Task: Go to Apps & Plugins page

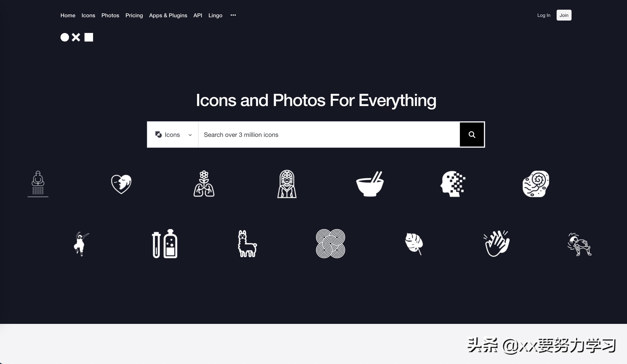Action: [168, 16]
